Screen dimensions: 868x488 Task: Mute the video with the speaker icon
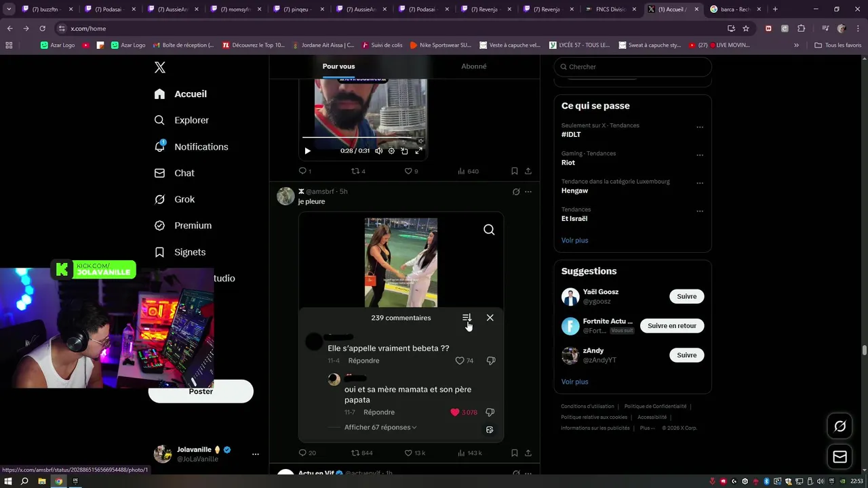pyautogui.click(x=378, y=151)
